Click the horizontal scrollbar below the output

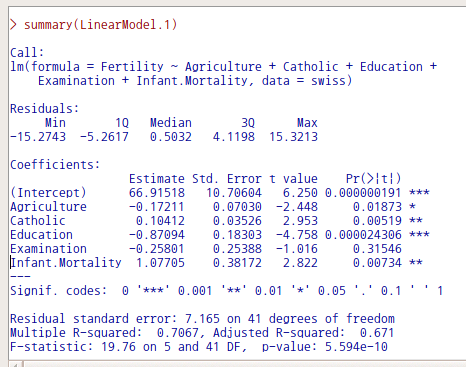(237, 363)
